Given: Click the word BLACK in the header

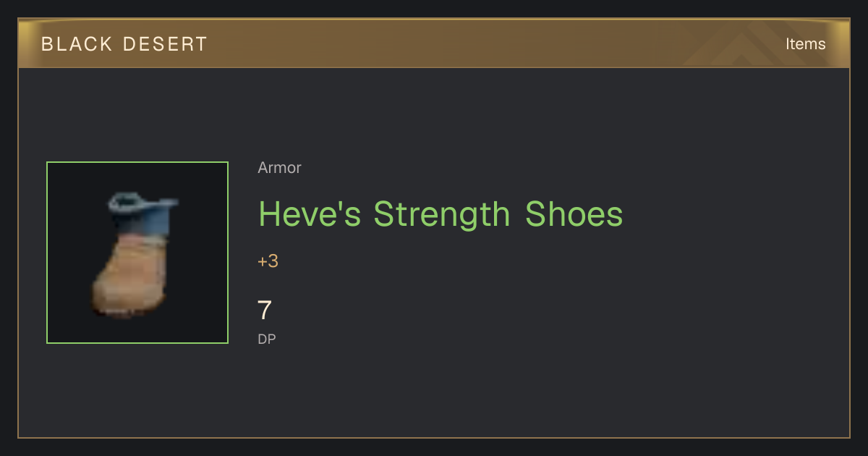Looking at the screenshot, I should 77,44.
